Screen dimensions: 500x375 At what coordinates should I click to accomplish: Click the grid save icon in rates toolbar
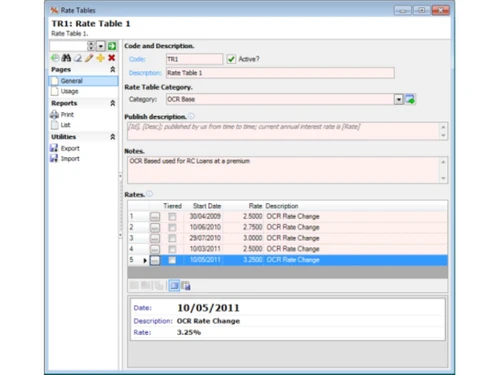click(186, 286)
